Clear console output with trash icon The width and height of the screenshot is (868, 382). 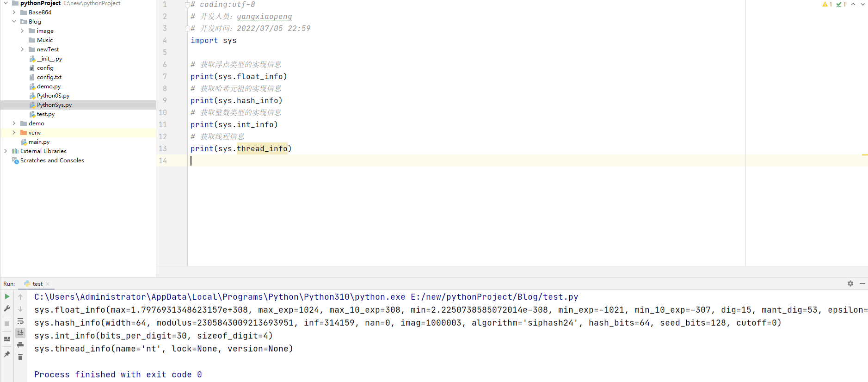[x=20, y=357]
